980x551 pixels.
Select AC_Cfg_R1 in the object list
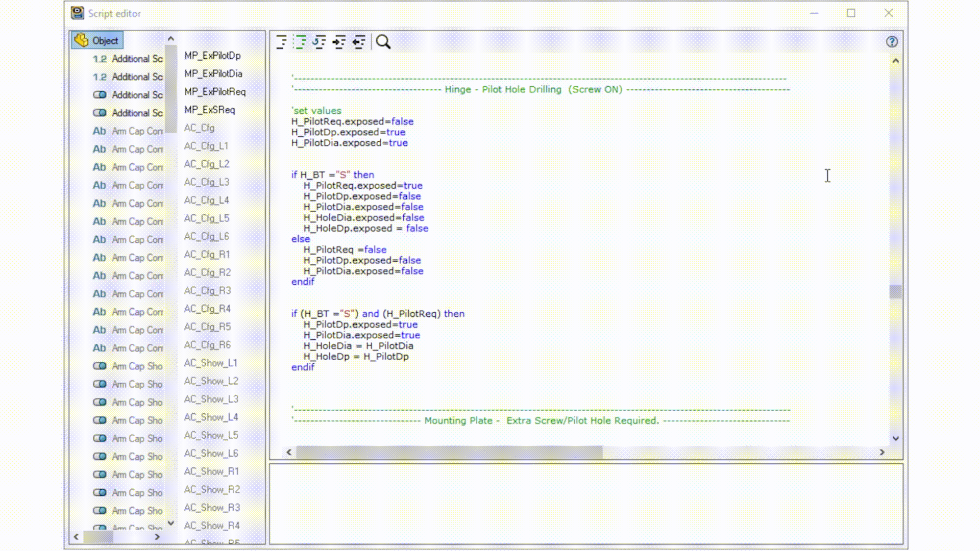pos(207,255)
